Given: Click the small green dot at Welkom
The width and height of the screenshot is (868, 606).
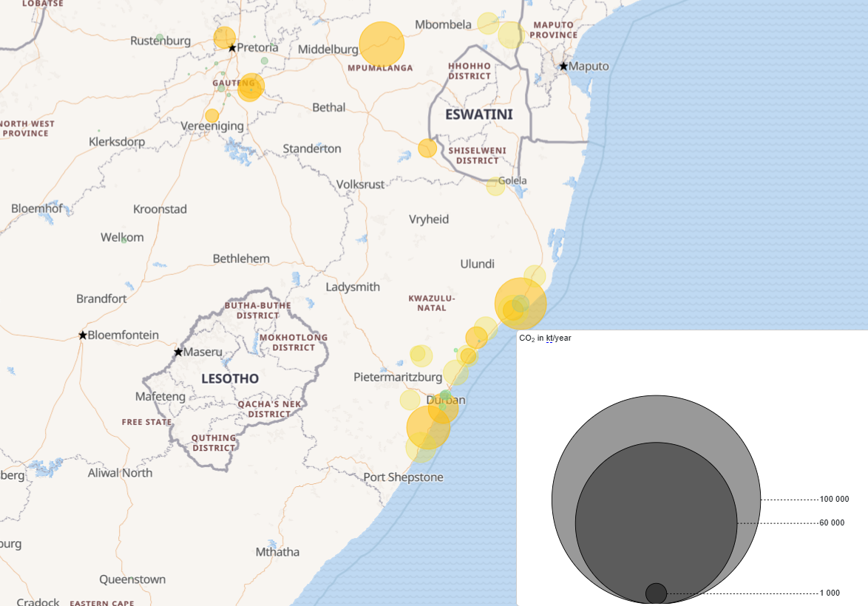Looking at the screenshot, I should 124,239.
